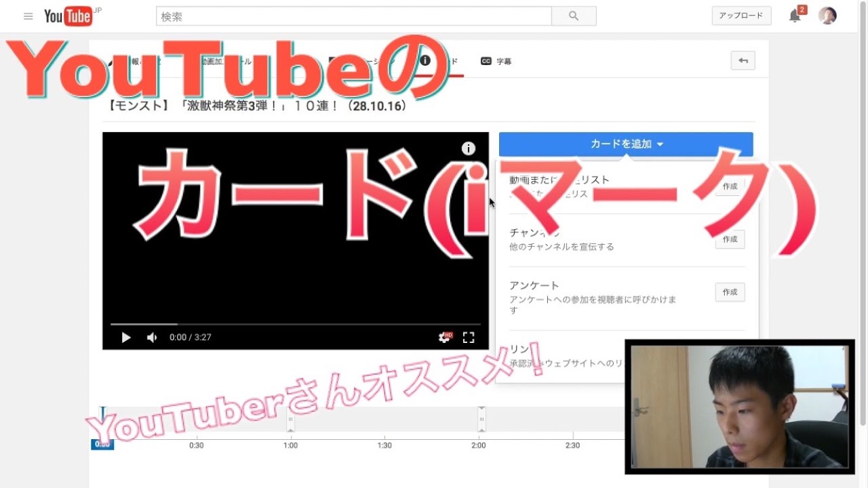Mute the video volume
868x488 pixels.
tap(152, 337)
